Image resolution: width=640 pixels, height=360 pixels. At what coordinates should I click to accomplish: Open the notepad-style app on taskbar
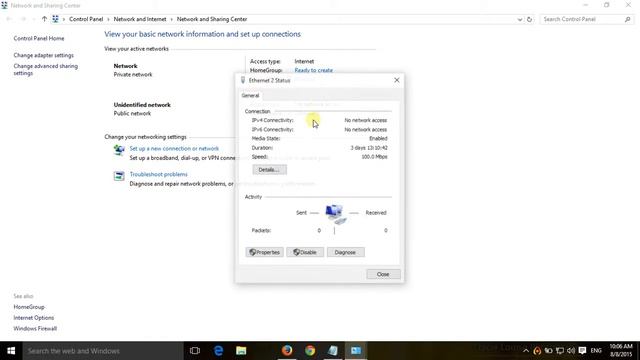tap(333, 351)
